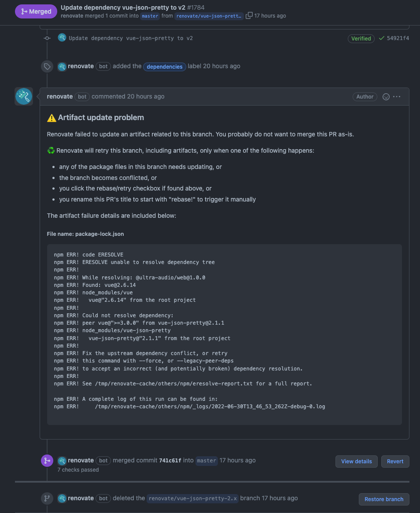Image resolution: width=420 pixels, height=513 pixels.
Task: Click the branch icon next to the deleted branch event
Action: 47,498
